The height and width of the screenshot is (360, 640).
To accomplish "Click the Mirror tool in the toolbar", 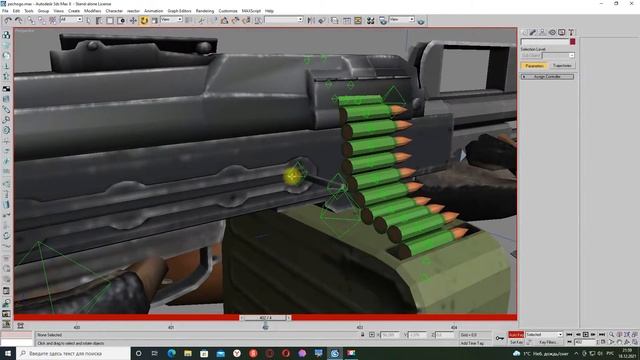I will pos(311,20).
